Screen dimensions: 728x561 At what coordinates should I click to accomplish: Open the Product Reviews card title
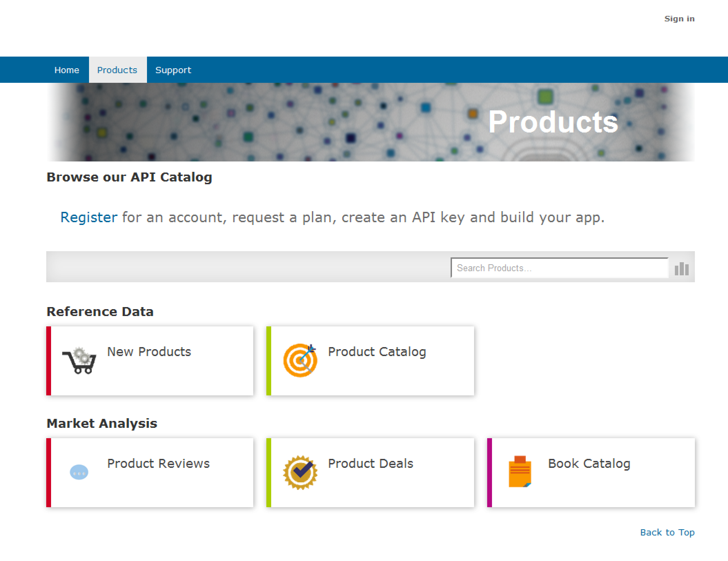(x=158, y=463)
